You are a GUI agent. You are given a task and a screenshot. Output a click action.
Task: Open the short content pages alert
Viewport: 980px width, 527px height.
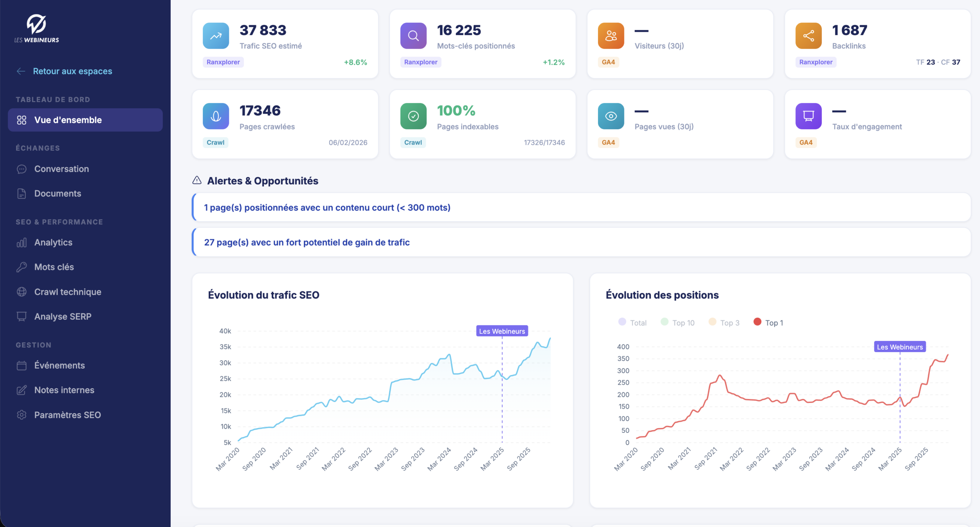pyautogui.click(x=581, y=207)
